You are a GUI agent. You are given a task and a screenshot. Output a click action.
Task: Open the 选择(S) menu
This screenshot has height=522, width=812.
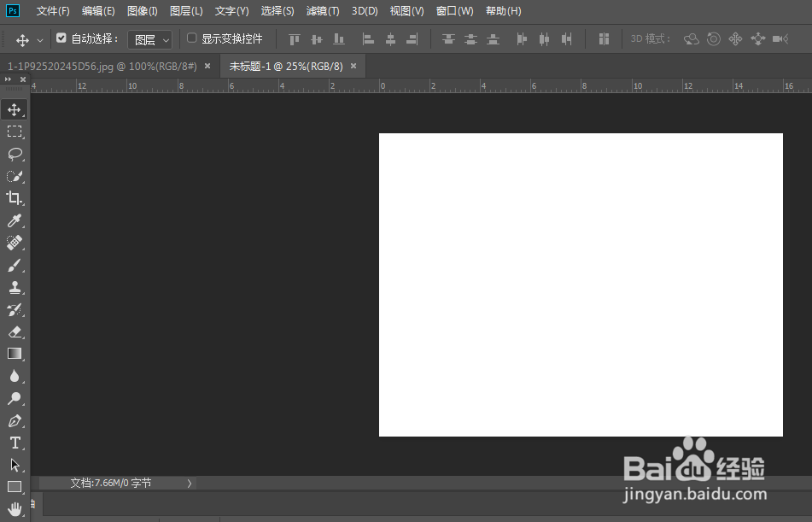tap(277, 11)
